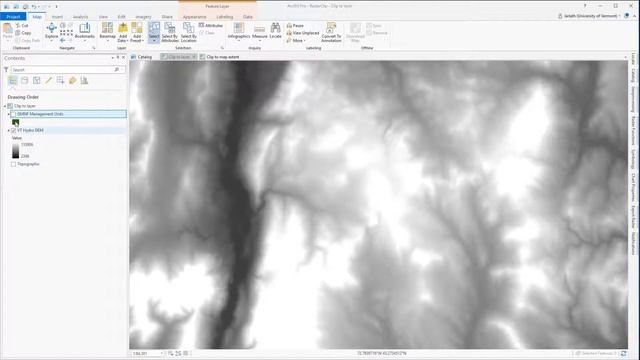This screenshot has width=640, height=360.
Task: Collapse the VT Hydro DEM layer
Action: tap(9, 130)
